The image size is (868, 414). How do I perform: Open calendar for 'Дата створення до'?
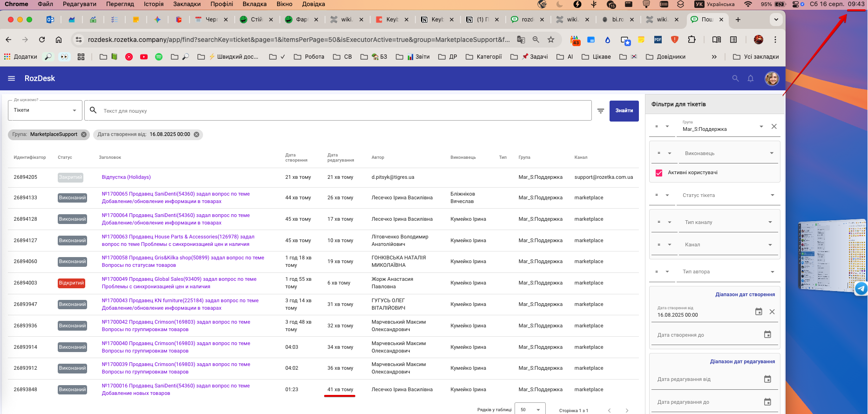(x=767, y=334)
